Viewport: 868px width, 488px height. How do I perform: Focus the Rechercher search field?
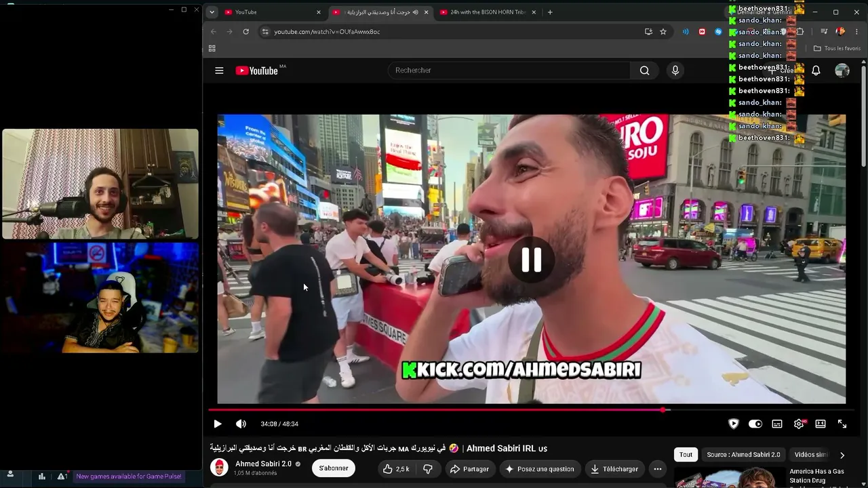(x=509, y=70)
